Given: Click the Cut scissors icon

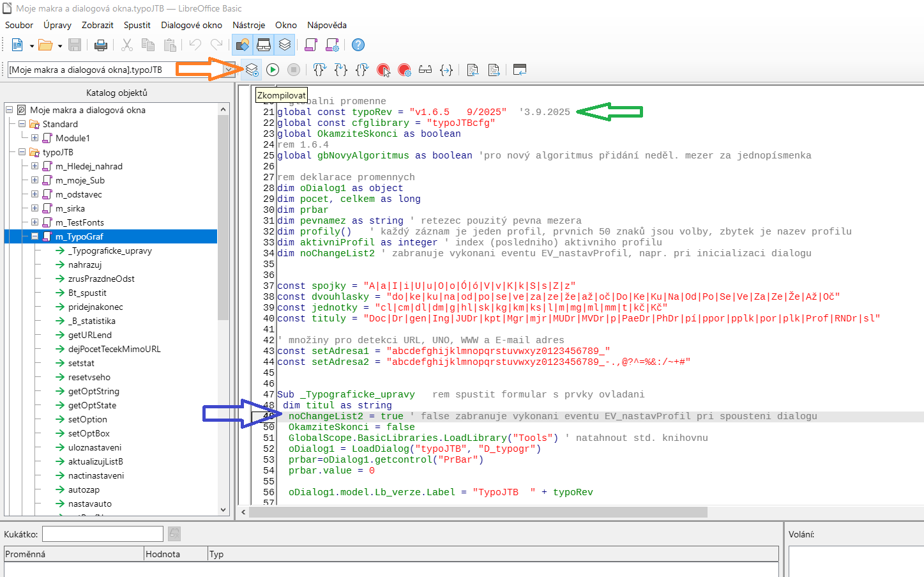Looking at the screenshot, I should coord(127,45).
